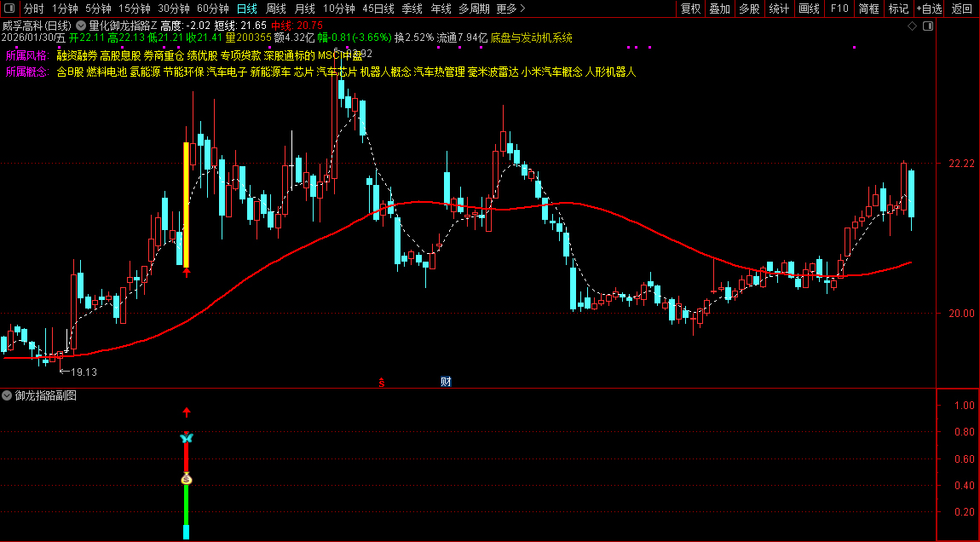
Task: Click the 新能源车 concept tag
Action: [x=271, y=72]
